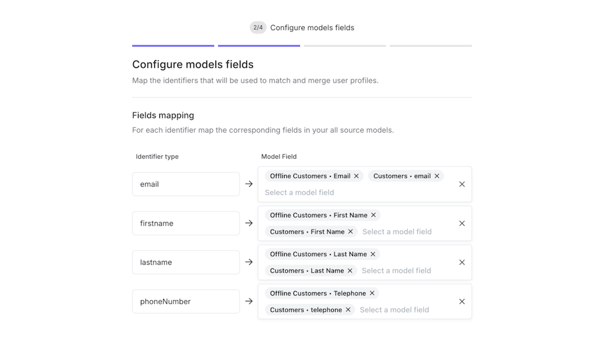Remove Offline Customers First Name tag
Viewport: 604px width, 364px height.
pos(373,215)
